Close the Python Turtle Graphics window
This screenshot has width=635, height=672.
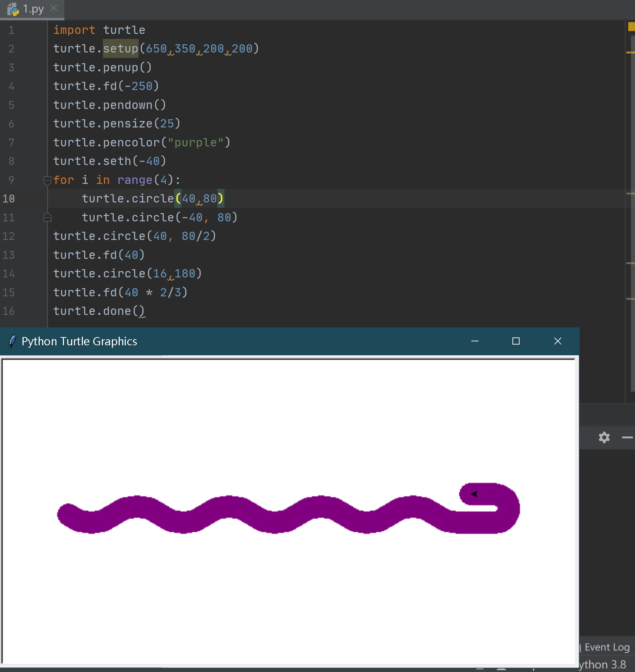(557, 341)
